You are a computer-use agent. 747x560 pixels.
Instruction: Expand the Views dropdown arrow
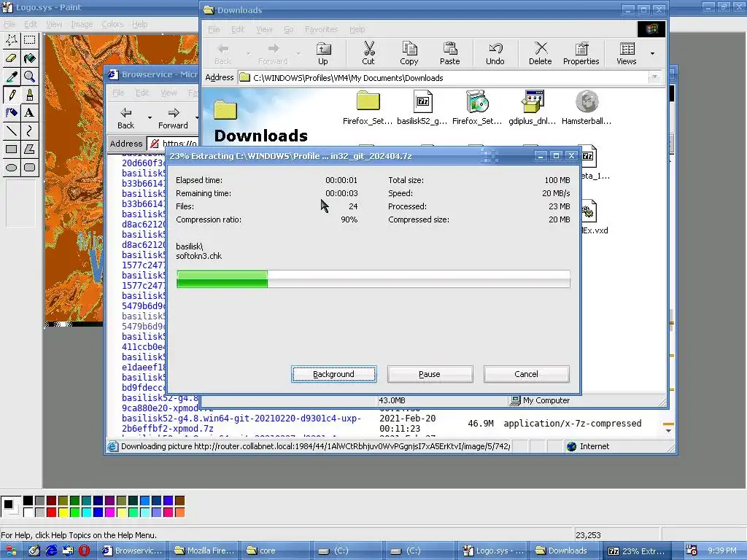[x=652, y=53]
